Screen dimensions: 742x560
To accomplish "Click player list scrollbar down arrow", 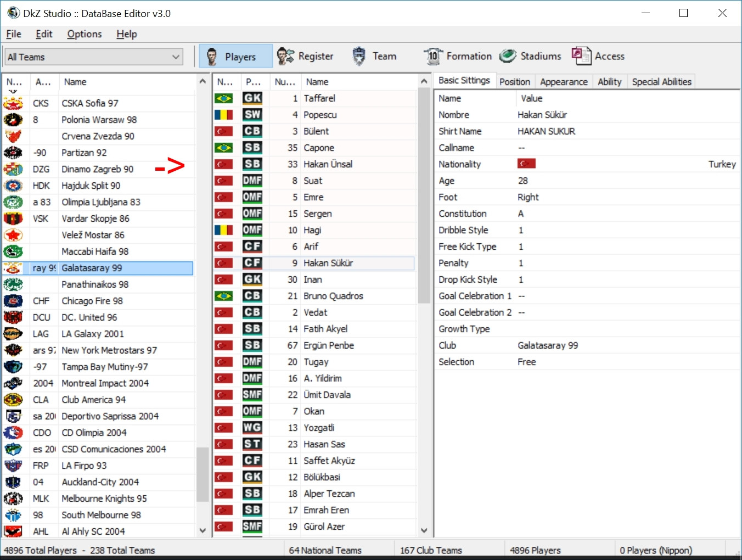I will click(x=424, y=530).
